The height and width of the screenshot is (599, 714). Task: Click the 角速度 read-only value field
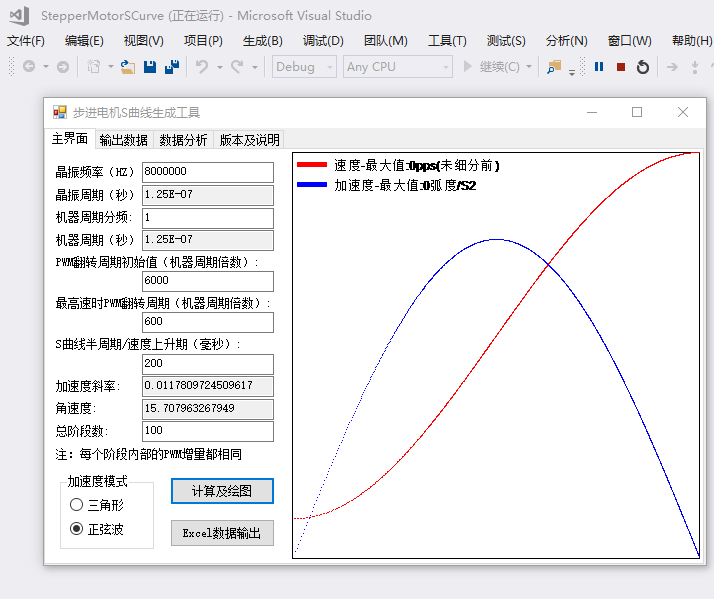coord(208,409)
